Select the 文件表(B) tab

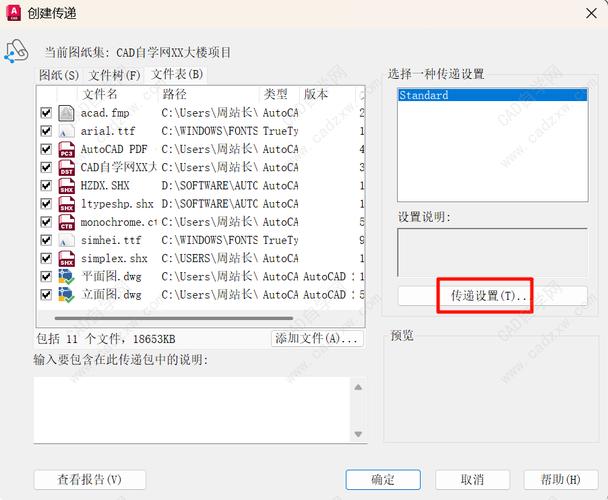(x=177, y=74)
